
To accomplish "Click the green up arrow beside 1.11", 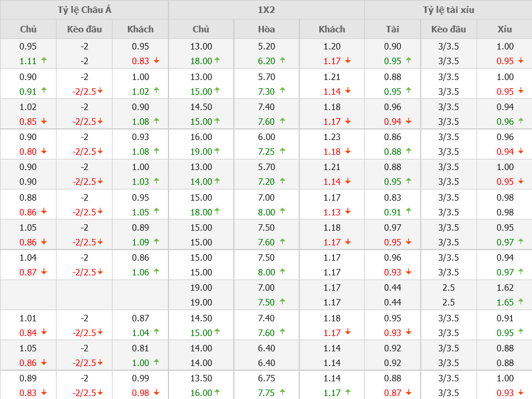I will tap(44, 61).
